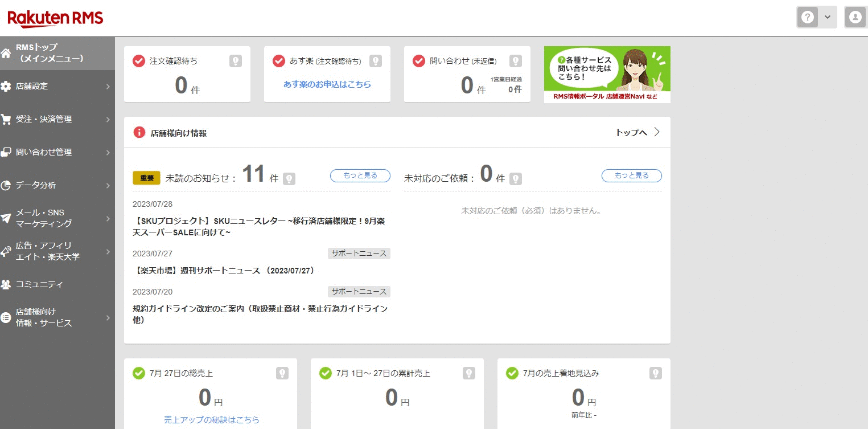Click もっと見る for 未読のお知らせ
Image resolution: width=868 pixels, height=429 pixels.
pyautogui.click(x=360, y=175)
